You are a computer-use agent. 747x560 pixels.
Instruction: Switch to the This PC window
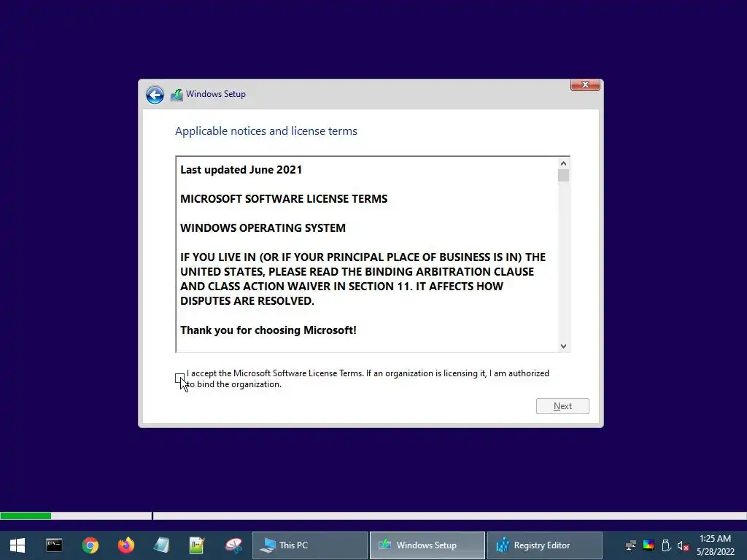click(x=310, y=545)
